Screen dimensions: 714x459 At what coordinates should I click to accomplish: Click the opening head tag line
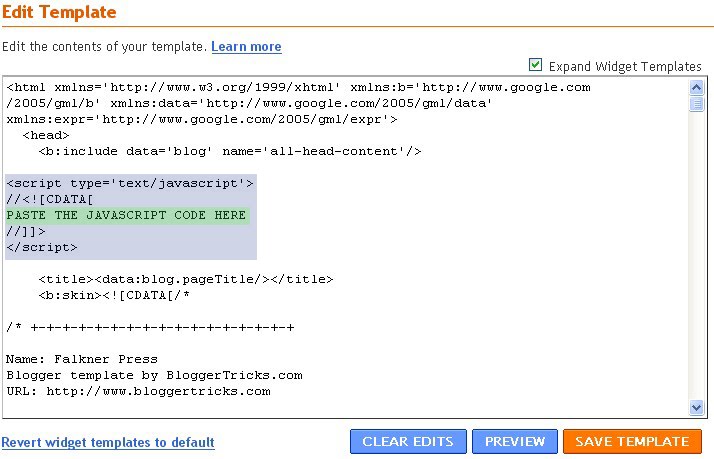click(46, 135)
